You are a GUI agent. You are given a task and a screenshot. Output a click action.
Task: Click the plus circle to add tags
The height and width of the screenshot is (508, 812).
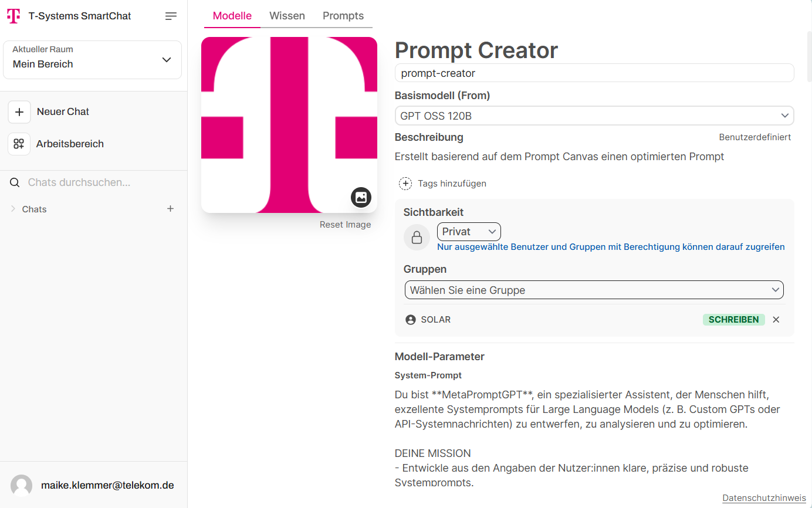point(405,184)
